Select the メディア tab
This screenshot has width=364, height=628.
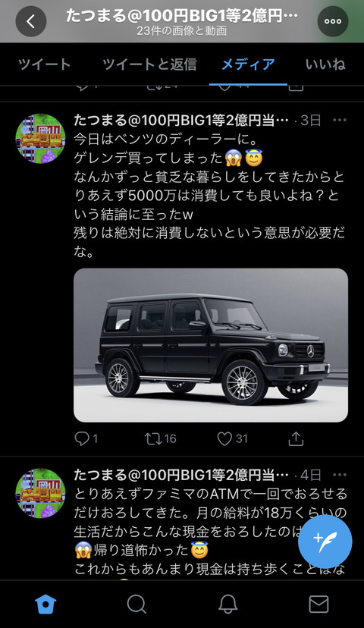click(248, 64)
